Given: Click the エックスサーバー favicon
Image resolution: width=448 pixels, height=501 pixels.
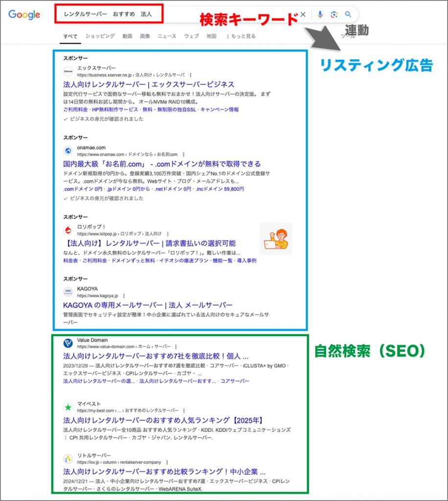Looking at the screenshot, I should click(68, 71).
